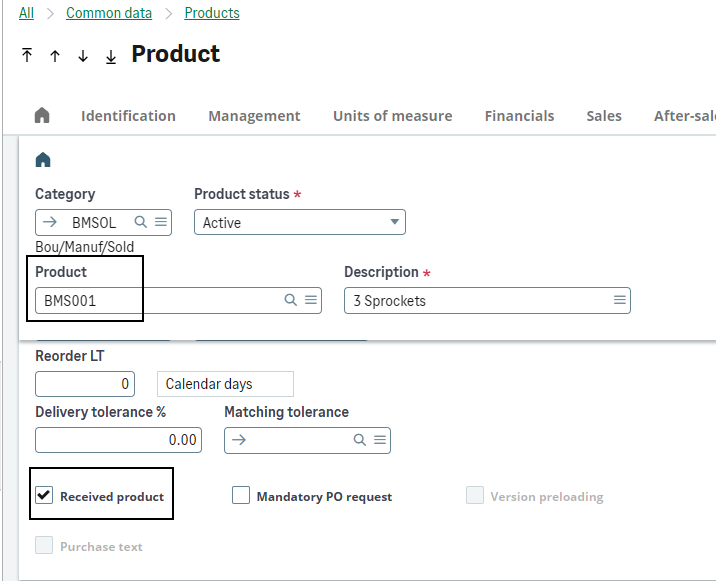Click the Category label
The width and height of the screenshot is (716, 581).
coord(65,194)
